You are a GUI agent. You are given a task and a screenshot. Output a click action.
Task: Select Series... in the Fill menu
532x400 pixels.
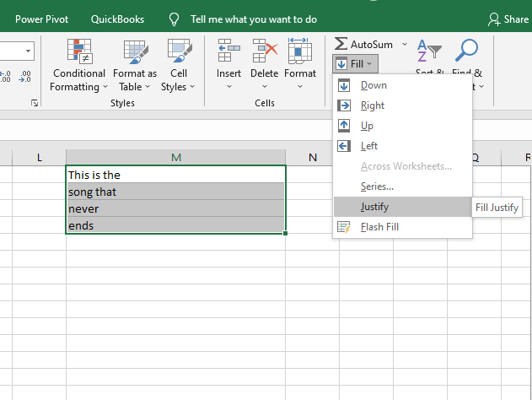[x=378, y=186]
